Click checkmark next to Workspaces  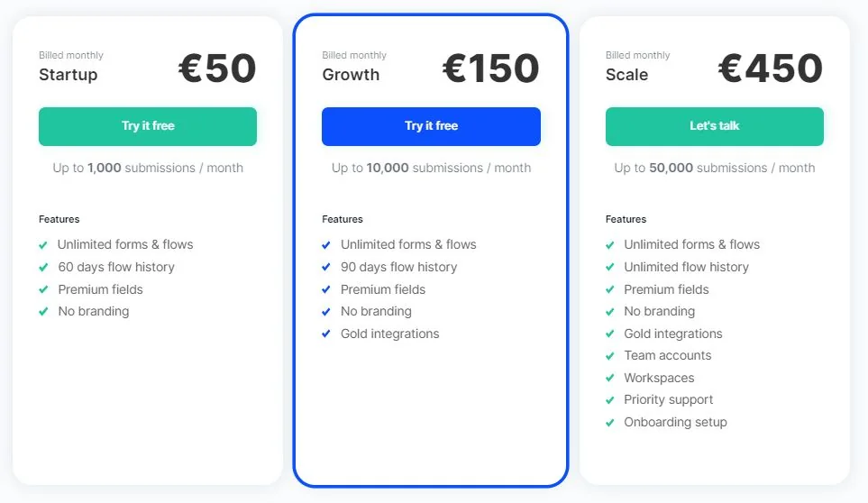(610, 379)
